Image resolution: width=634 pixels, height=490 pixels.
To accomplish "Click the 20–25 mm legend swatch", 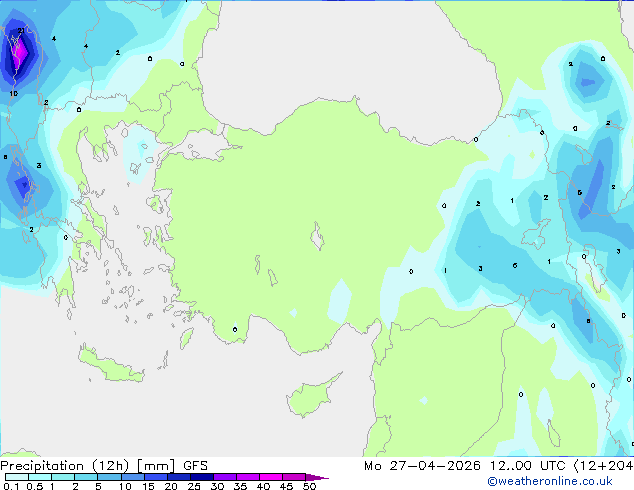I will click(x=178, y=477).
